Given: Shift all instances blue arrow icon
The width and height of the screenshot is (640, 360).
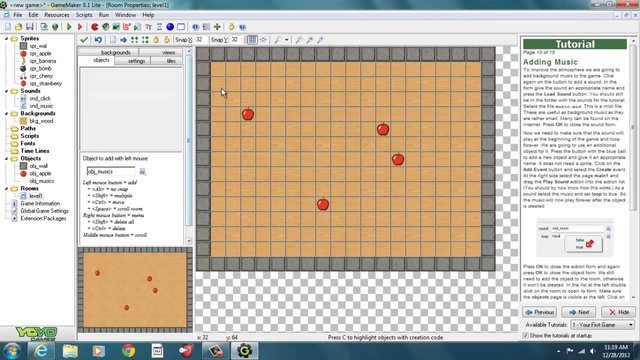Looking at the screenshot, I should coord(123,40).
